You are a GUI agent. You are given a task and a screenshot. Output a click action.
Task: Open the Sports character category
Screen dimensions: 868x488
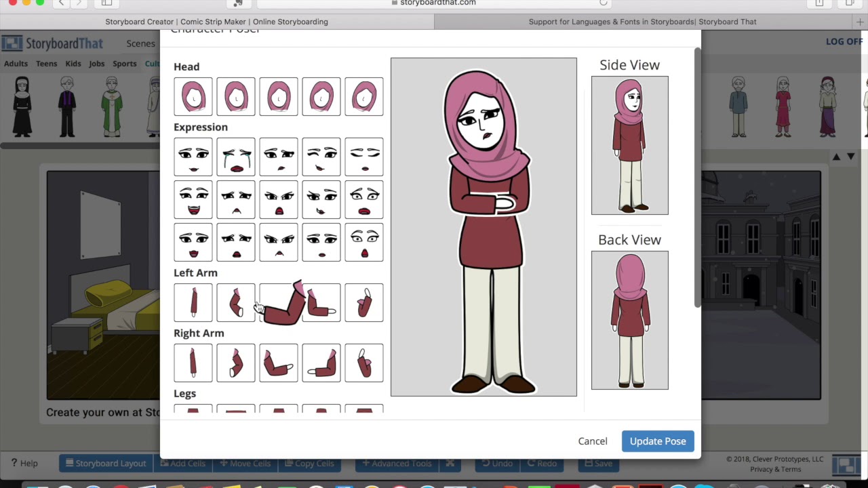[x=125, y=64]
